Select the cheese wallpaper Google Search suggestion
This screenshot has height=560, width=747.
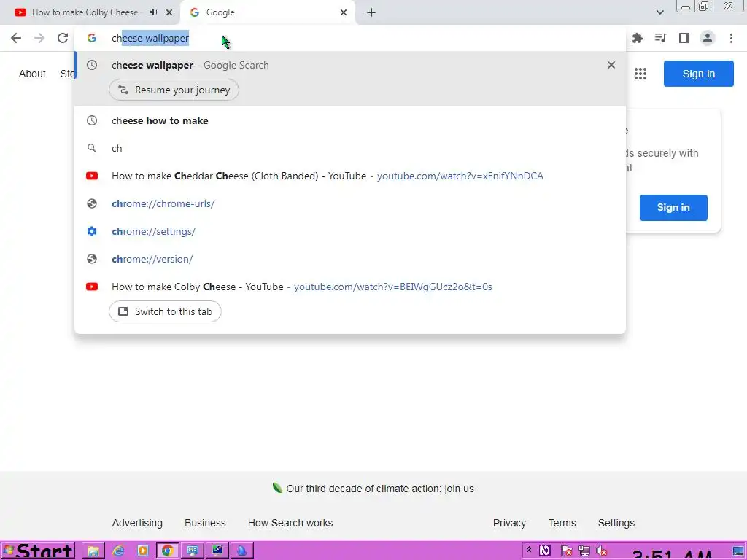(x=350, y=65)
